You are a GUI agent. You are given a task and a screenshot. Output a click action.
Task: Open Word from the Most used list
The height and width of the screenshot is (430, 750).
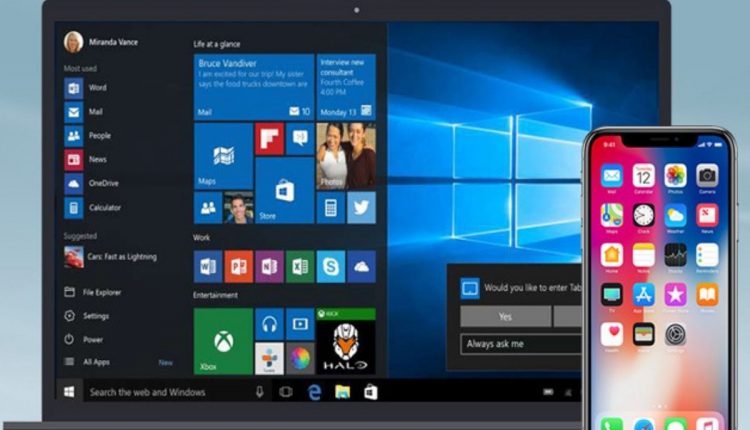(86, 88)
